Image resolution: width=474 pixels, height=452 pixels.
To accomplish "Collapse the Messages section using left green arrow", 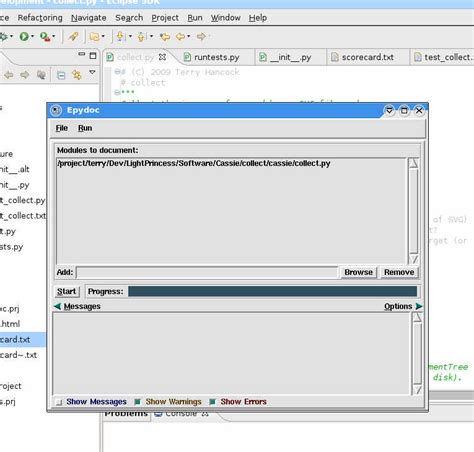I will [58, 306].
